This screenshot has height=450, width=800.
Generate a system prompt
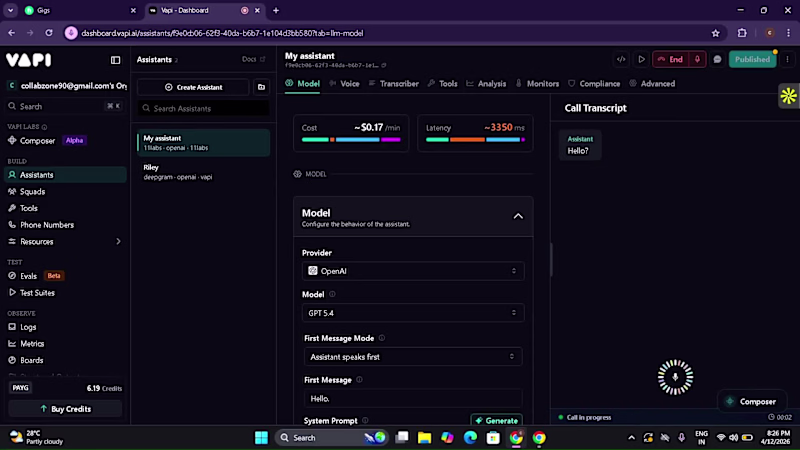coord(496,420)
